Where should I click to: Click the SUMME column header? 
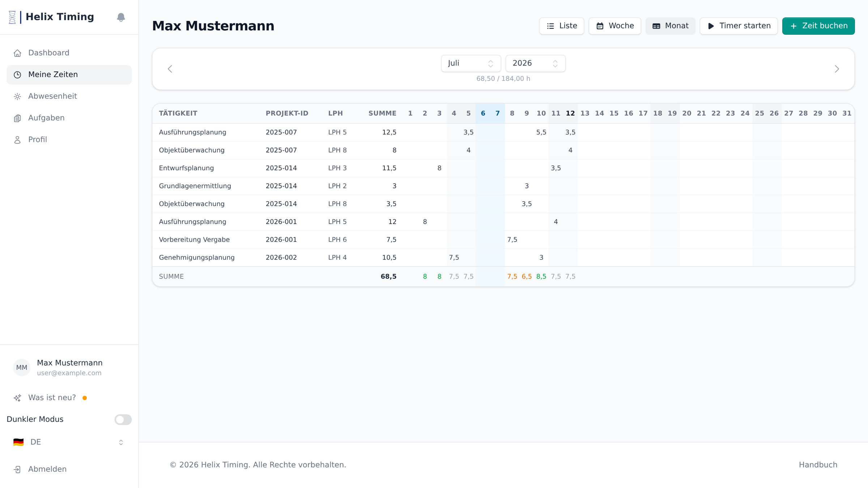(x=382, y=114)
